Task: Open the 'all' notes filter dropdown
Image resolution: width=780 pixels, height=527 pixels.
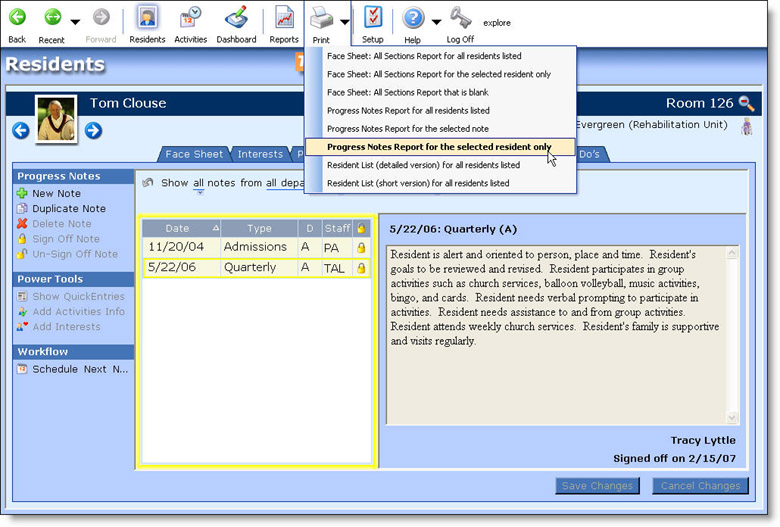Action: [198, 184]
